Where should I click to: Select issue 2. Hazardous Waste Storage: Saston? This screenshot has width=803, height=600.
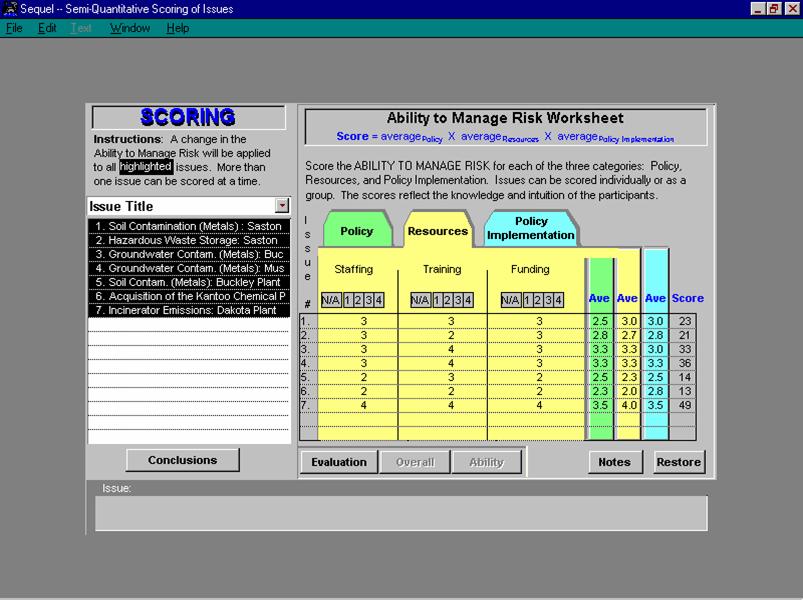(x=189, y=240)
